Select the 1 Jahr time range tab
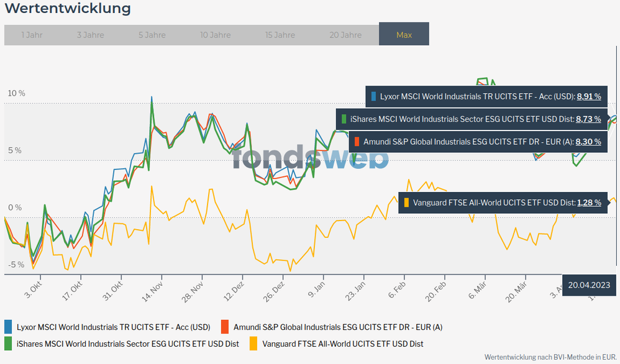This screenshot has height=364, width=620. 32,35
